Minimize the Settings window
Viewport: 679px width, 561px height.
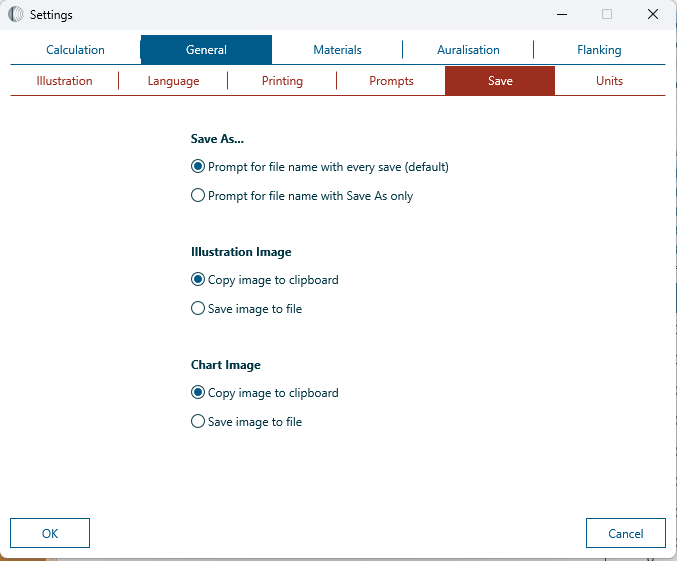coord(562,14)
